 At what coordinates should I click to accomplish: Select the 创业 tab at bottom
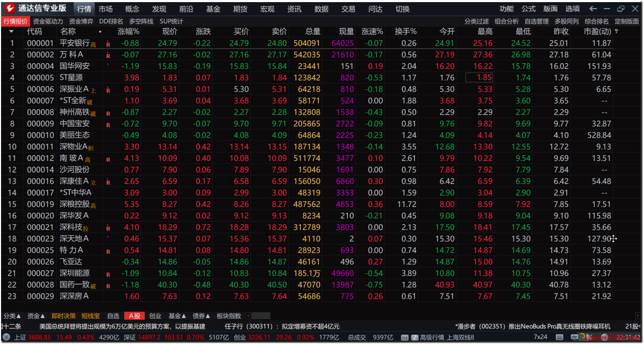[155, 316]
